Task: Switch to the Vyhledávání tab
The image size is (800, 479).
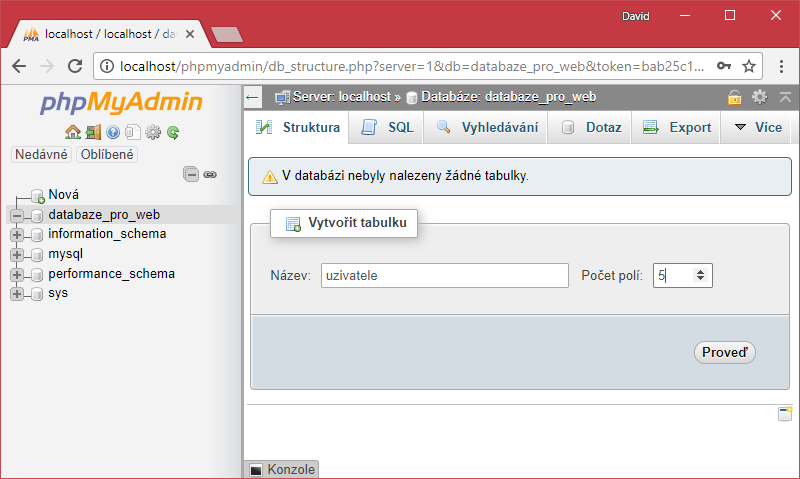Action: (x=486, y=128)
